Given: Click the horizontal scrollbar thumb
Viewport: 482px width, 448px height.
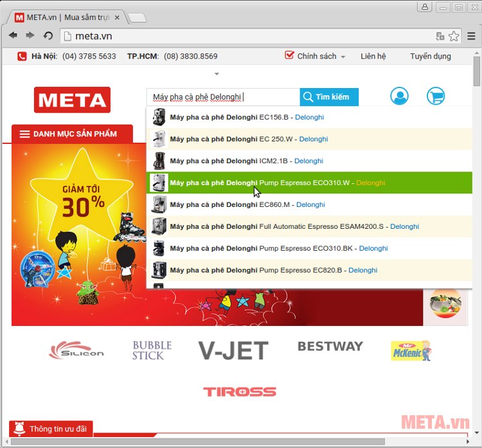Looking at the screenshot, I should click(198, 442).
